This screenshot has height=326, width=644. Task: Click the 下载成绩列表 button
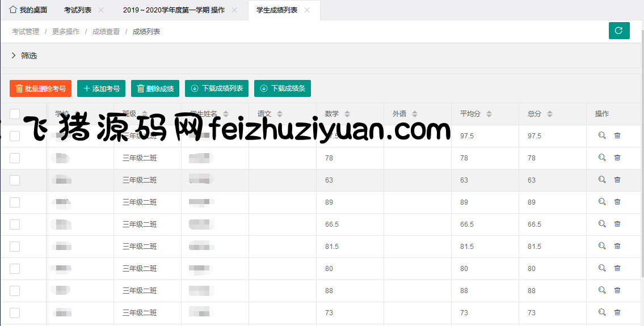[216, 88]
